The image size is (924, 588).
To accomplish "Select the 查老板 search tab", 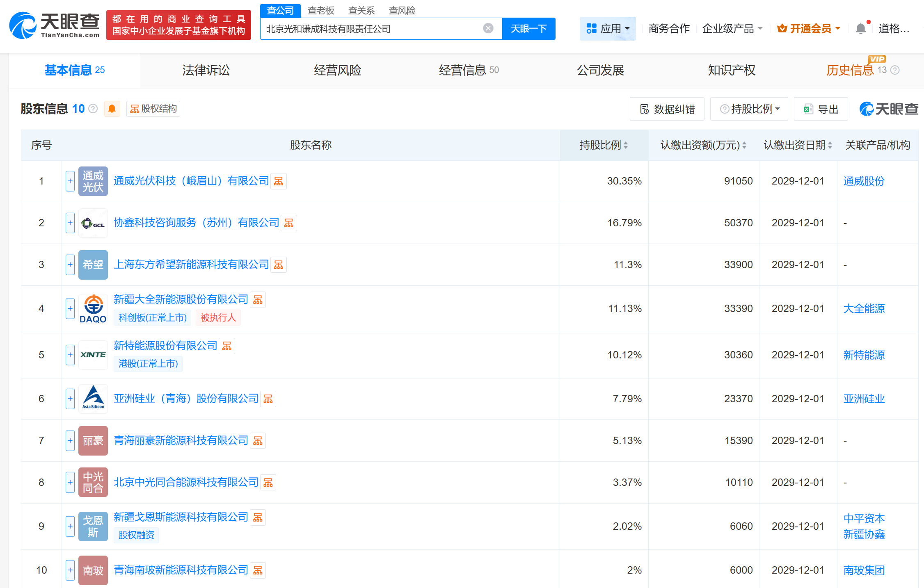I will (x=321, y=10).
